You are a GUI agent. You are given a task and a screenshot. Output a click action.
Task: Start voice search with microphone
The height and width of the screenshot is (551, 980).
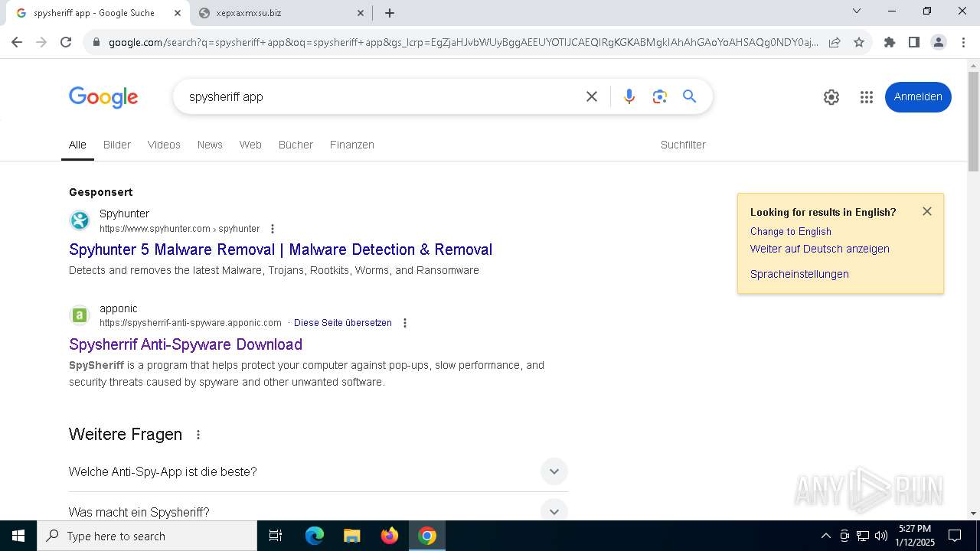(629, 96)
